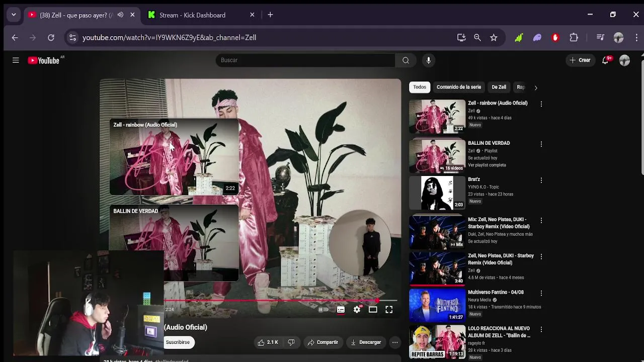The image size is (644, 362).
Task: Open options menu for Brat'z video
Action: pyautogui.click(x=541, y=180)
